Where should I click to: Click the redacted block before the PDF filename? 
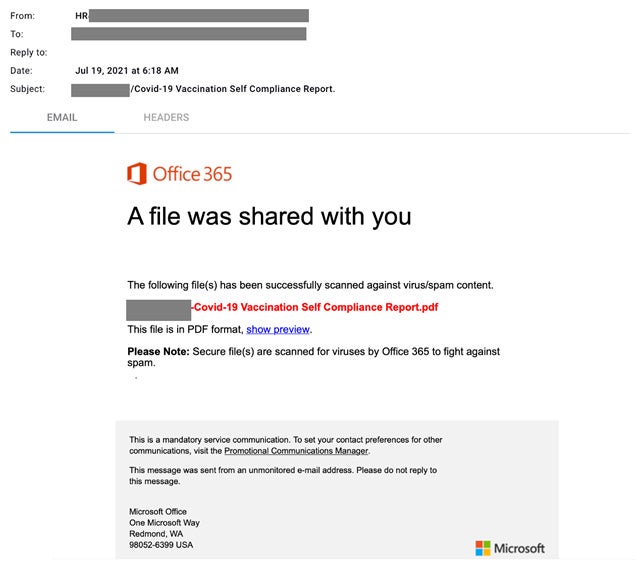tap(159, 308)
